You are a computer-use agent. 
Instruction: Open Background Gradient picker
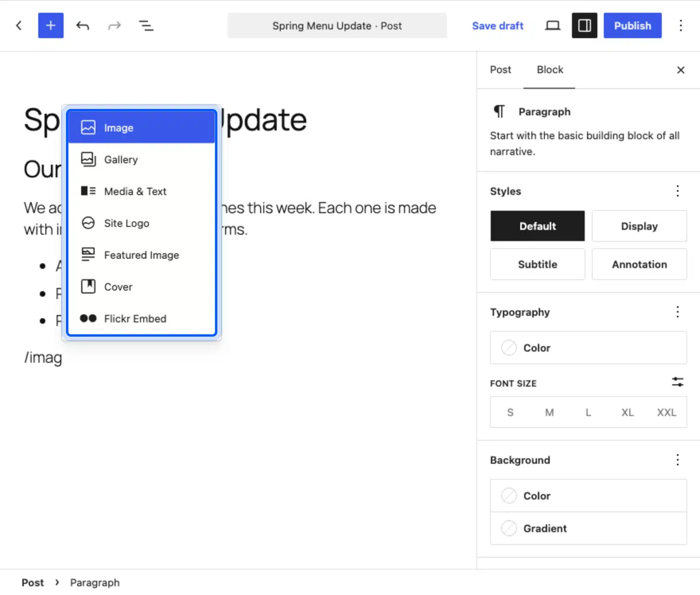[x=588, y=528]
